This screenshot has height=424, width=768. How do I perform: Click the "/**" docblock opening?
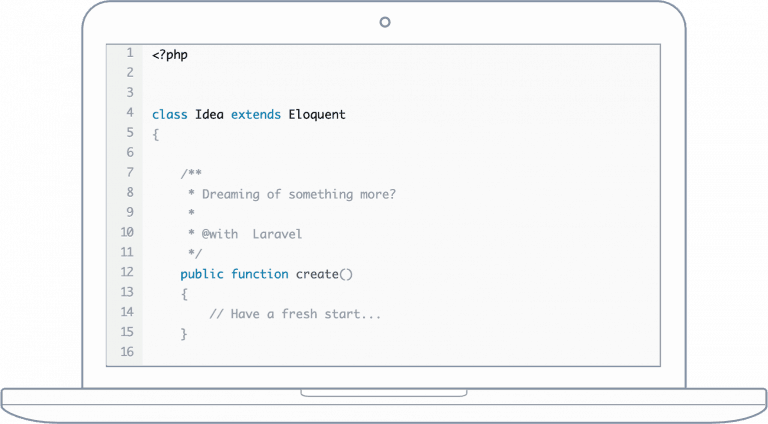pos(191,173)
